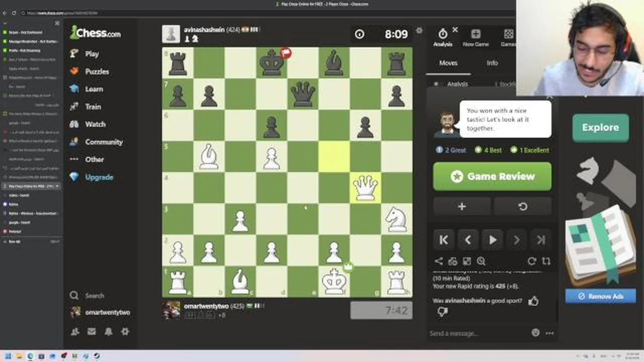Open the chat emoji picker
The width and height of the screenshot is (644, 362).
535,333
